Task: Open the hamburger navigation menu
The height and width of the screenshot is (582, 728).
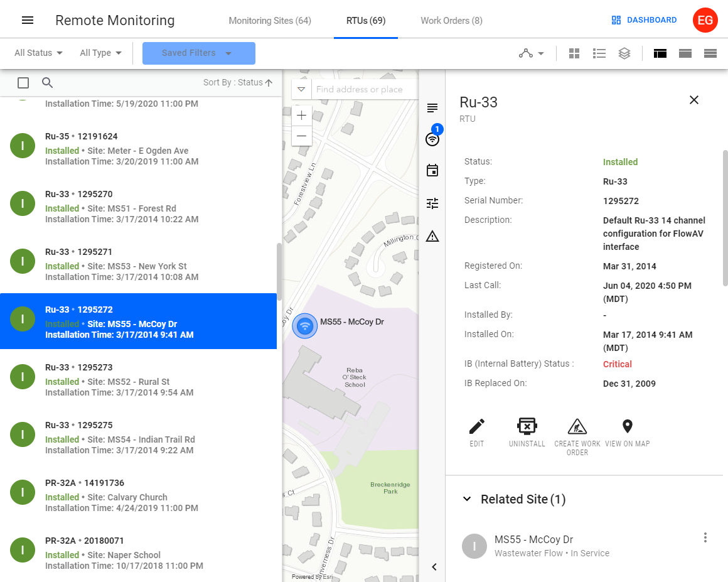Action: click(x=28, y=20)
